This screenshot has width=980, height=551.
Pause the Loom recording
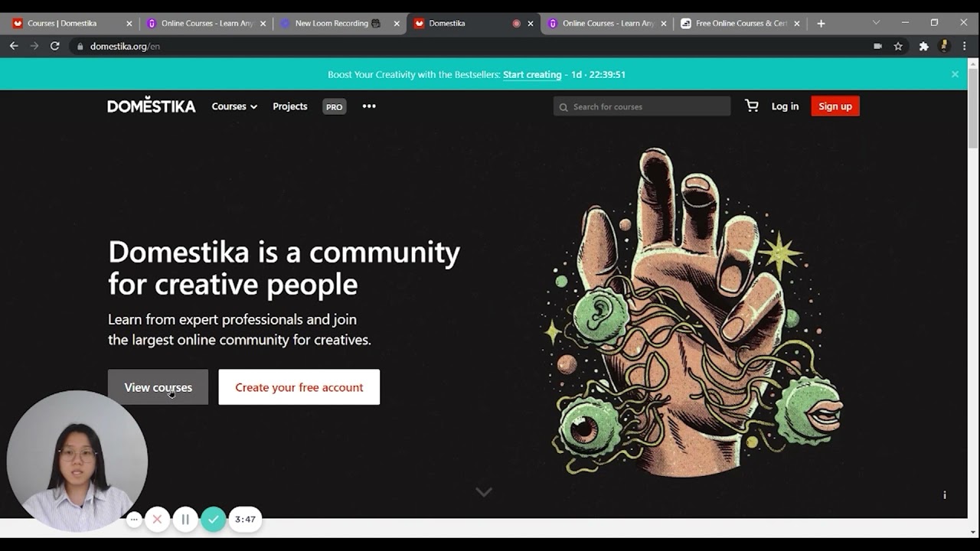click(185, 520)
